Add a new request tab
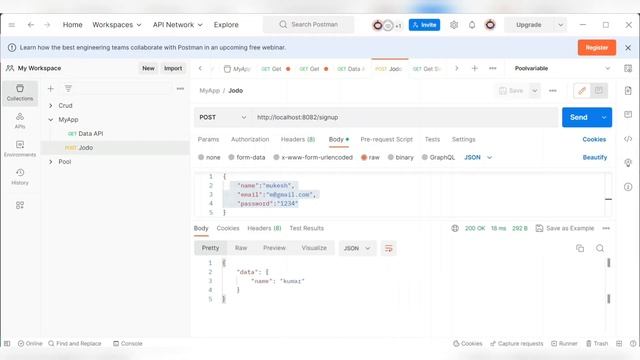Image resolution: width=640 pixels, height=360 pixels. (475, 69)
